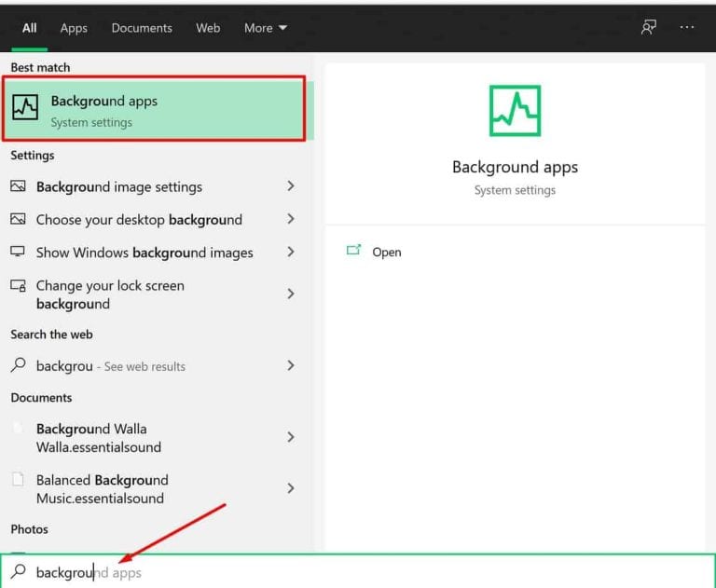
Task: Click the feedback person icon in top bar
Action: click(649, 27)
